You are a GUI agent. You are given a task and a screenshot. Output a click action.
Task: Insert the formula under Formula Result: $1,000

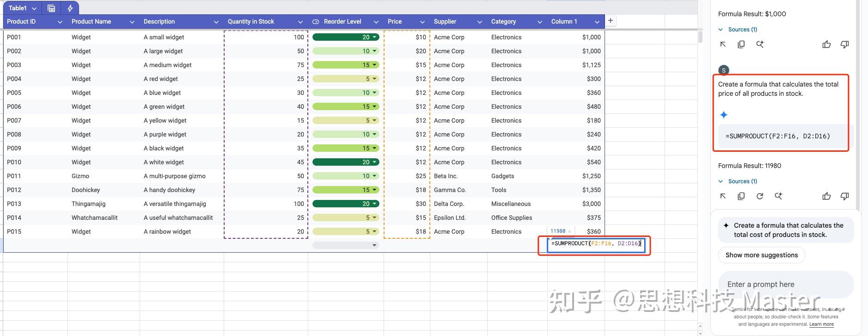723,44
